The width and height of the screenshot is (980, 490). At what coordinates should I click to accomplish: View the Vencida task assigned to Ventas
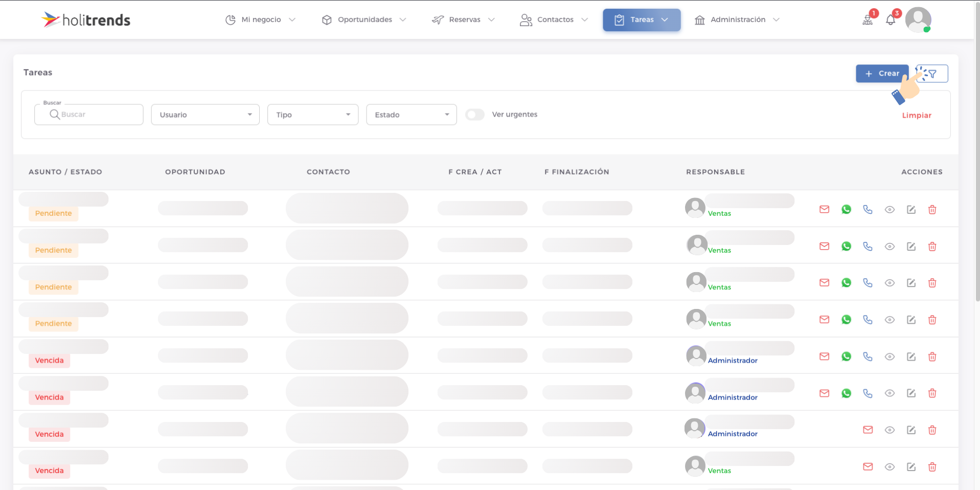pos(890,467)
